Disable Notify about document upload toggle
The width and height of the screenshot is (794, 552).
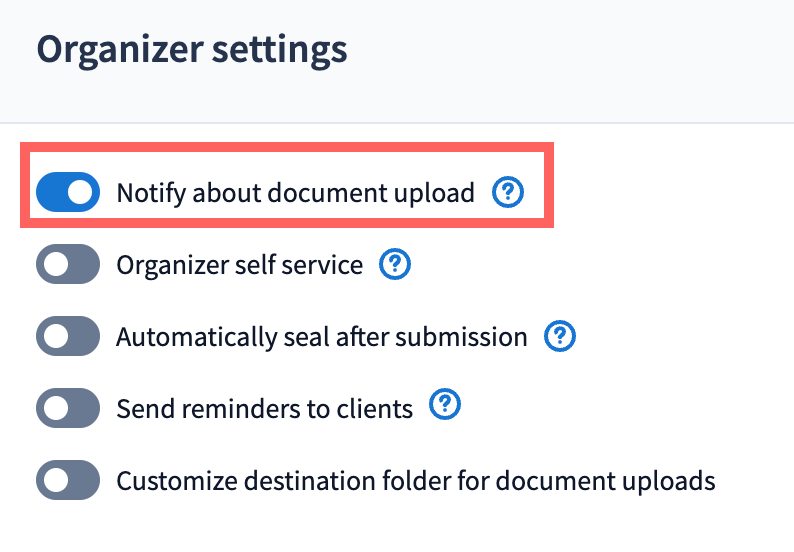68,193
